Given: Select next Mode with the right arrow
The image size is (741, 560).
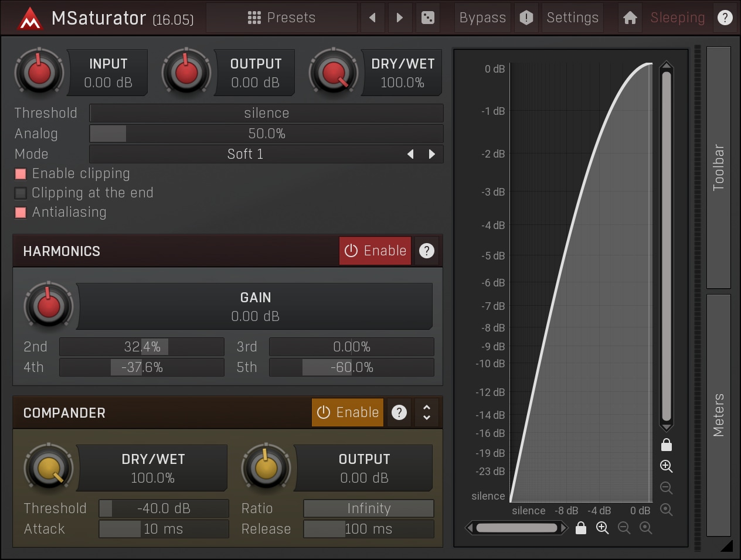Looking at the screenshot, I should 432,154.
